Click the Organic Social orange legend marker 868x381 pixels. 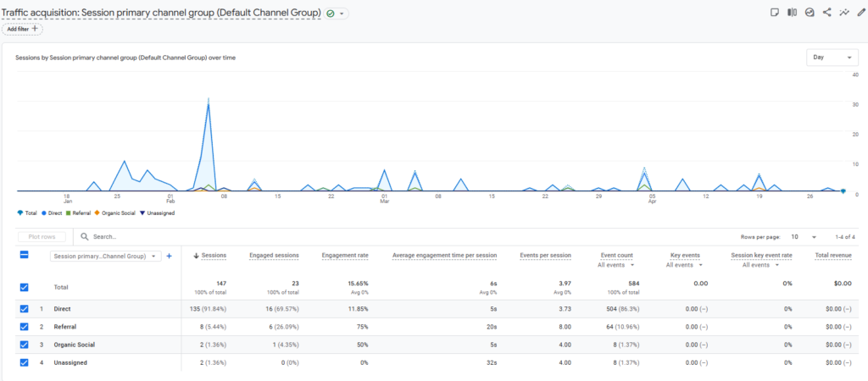tap(97, 213)
